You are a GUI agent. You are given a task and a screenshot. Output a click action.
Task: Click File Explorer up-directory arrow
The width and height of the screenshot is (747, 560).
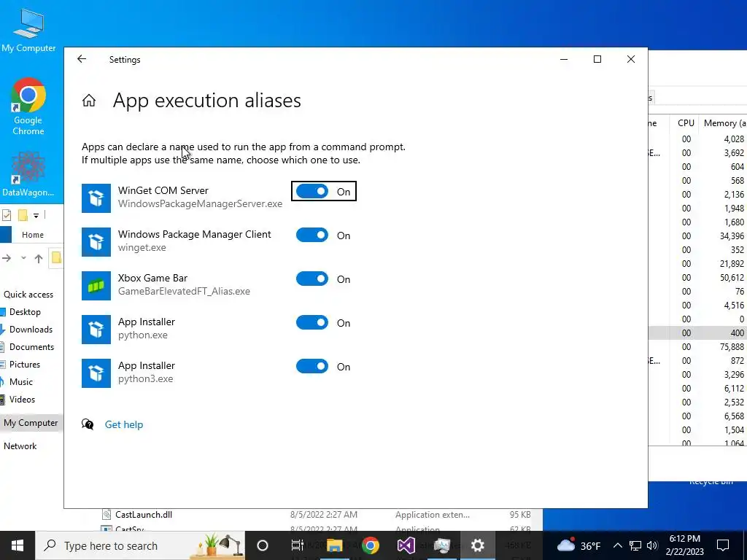(x=39, y=258)
